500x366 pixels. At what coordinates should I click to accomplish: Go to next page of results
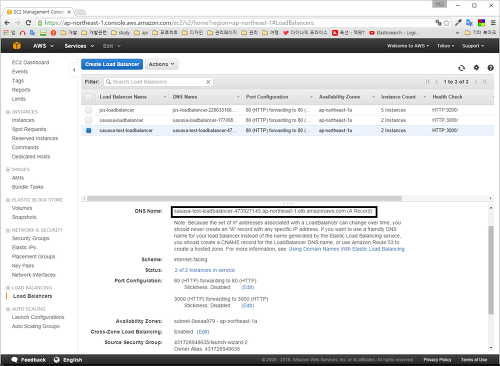[476, 82]
